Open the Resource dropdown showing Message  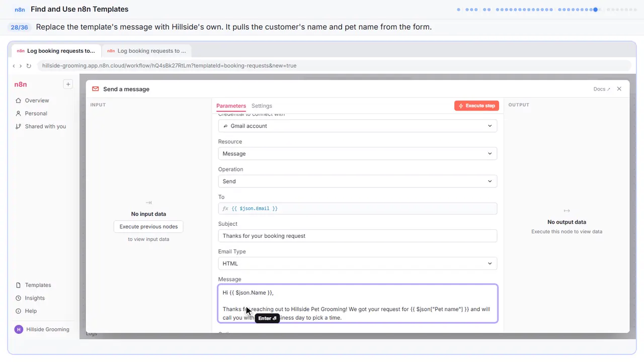click(x=358, y=154)
